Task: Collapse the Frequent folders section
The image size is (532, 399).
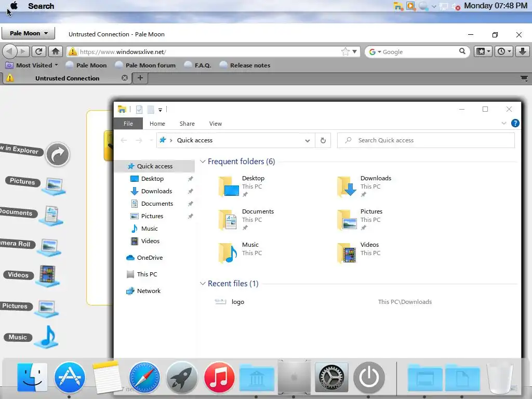Action: pyautogui.click(x=203, y=162)
